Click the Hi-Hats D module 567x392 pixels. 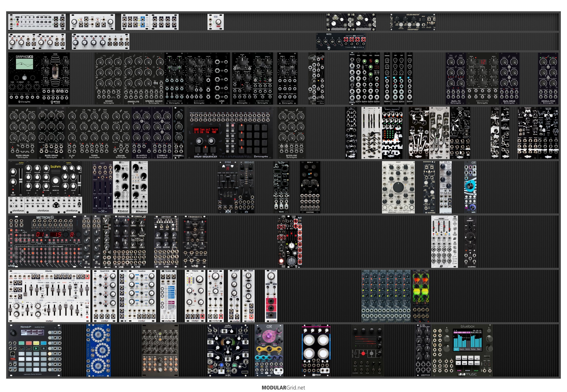click(141, 133)
